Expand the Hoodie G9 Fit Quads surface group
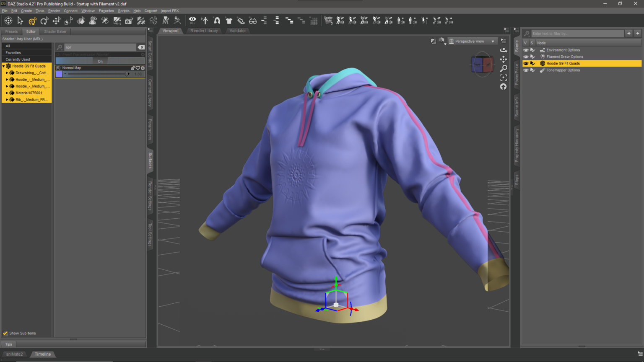 point(3,66)
